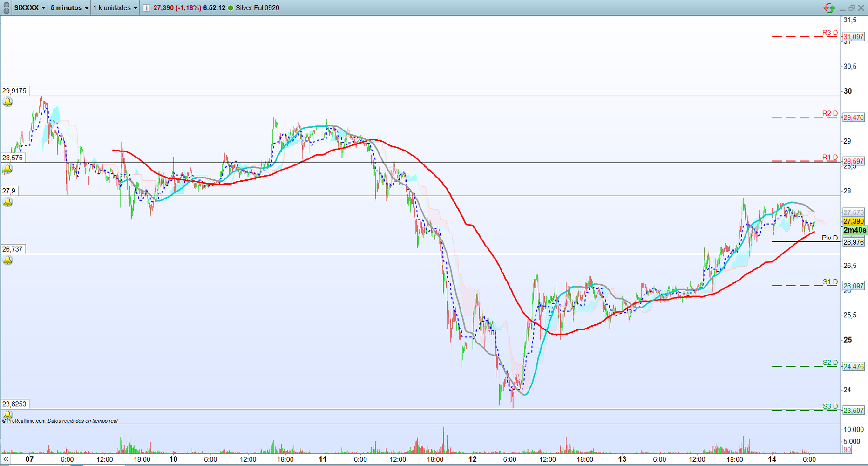This screenshot has width=868, height=466.
Task: Click date marker 11 on time axis
Action: (323, 459)
